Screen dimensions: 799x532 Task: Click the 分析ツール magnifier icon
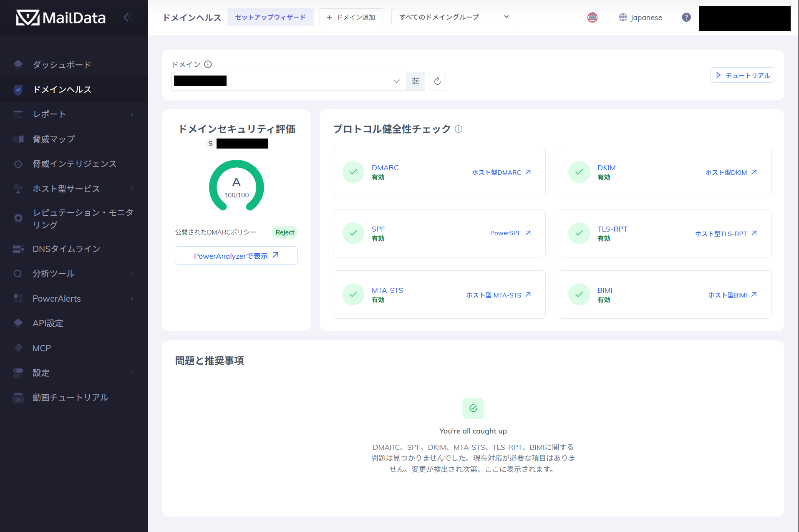click(18, 274)
